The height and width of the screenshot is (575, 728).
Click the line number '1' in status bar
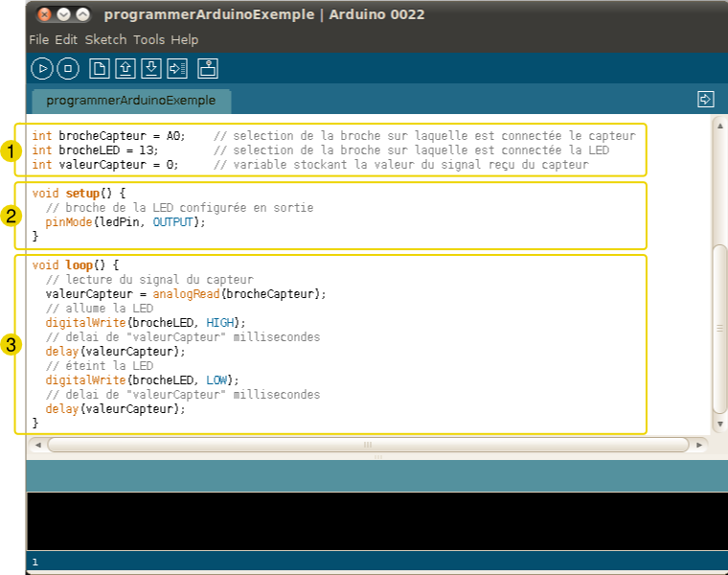[x=34, y=563]
